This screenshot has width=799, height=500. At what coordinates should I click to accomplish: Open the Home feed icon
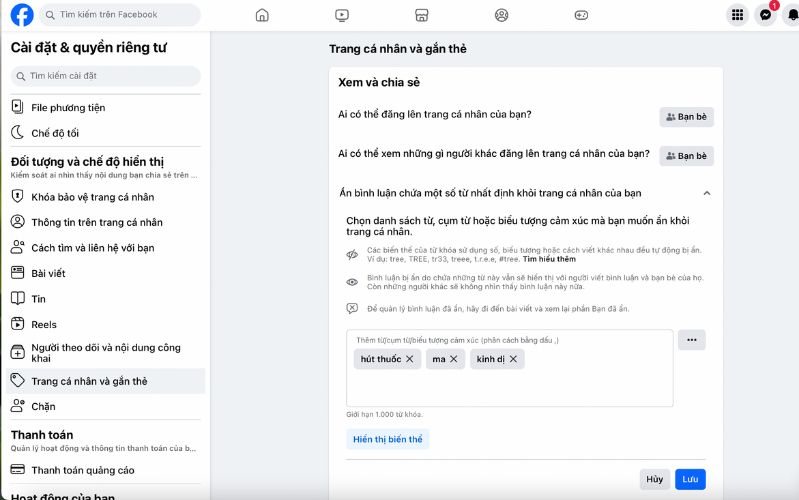click(x=262, y=15)
